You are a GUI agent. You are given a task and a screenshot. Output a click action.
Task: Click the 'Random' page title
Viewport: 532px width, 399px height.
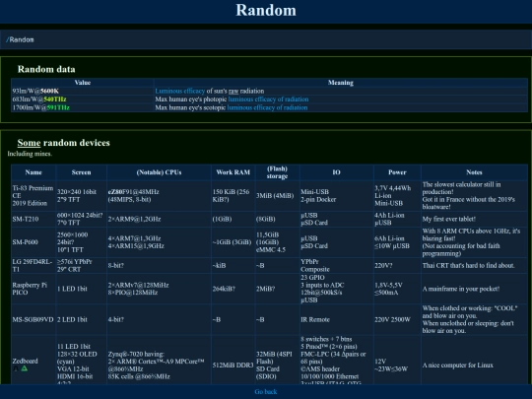[266, 10]
